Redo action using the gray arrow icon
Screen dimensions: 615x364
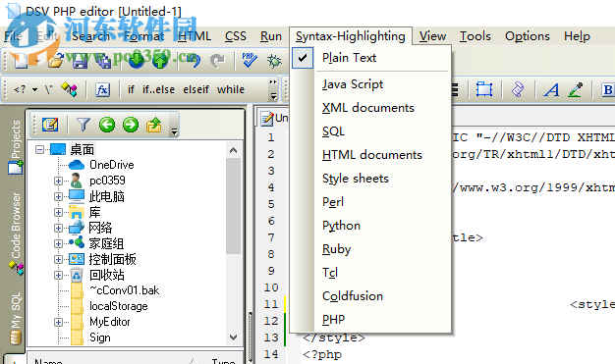pyautogui.click(x=217, y=61)
